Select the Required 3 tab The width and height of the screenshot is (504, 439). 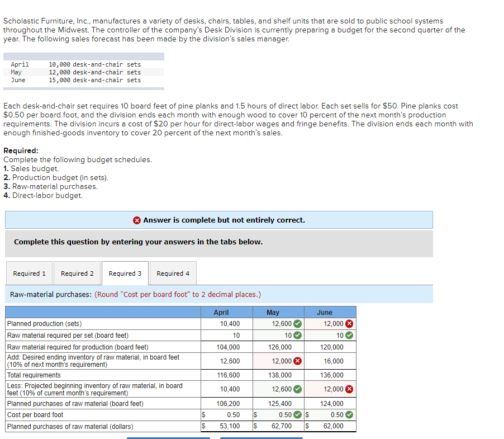125,273
